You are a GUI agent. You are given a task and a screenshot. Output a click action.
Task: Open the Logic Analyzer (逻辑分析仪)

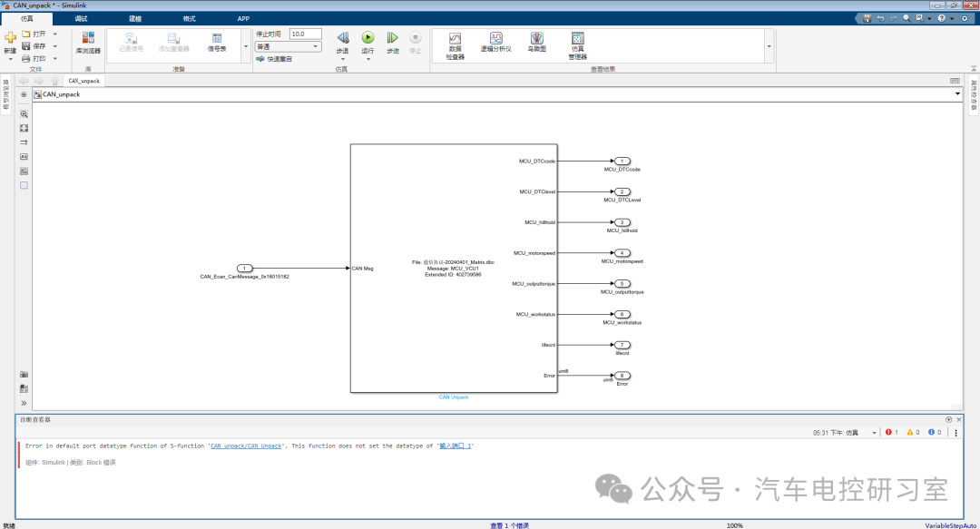click(496, 42)
